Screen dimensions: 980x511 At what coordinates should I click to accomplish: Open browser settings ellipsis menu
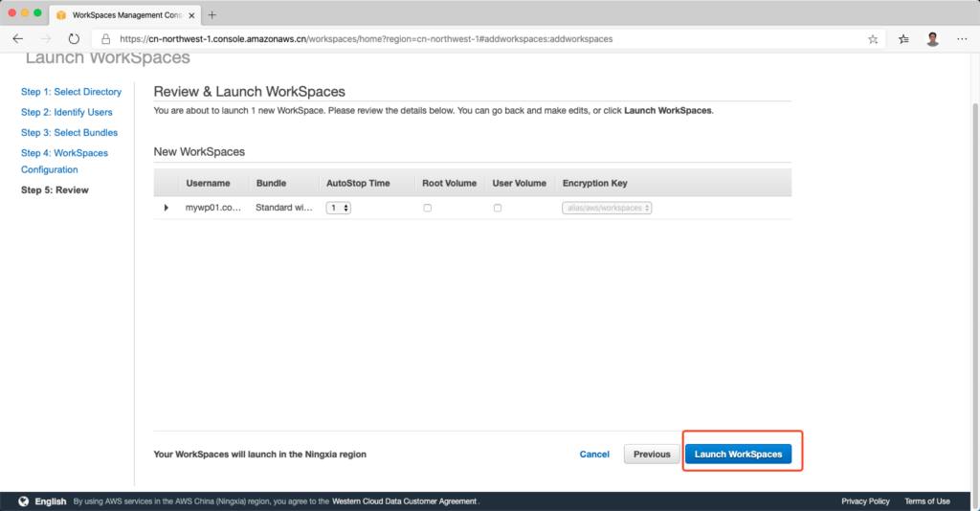tap(961, 39)
